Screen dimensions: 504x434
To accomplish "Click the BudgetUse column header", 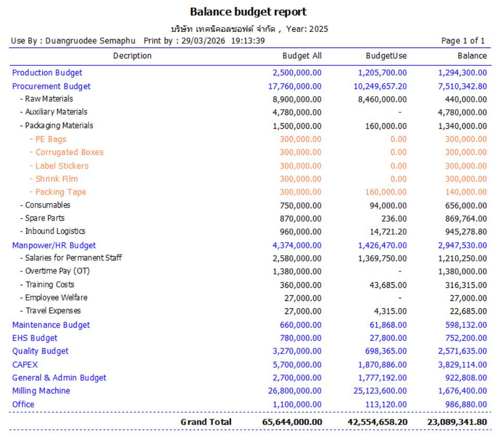I will click(386, 56).
